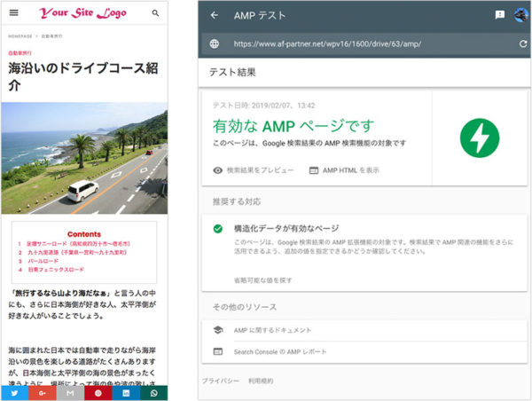Open AMP に関するドキュメント resource

(272, 330)
